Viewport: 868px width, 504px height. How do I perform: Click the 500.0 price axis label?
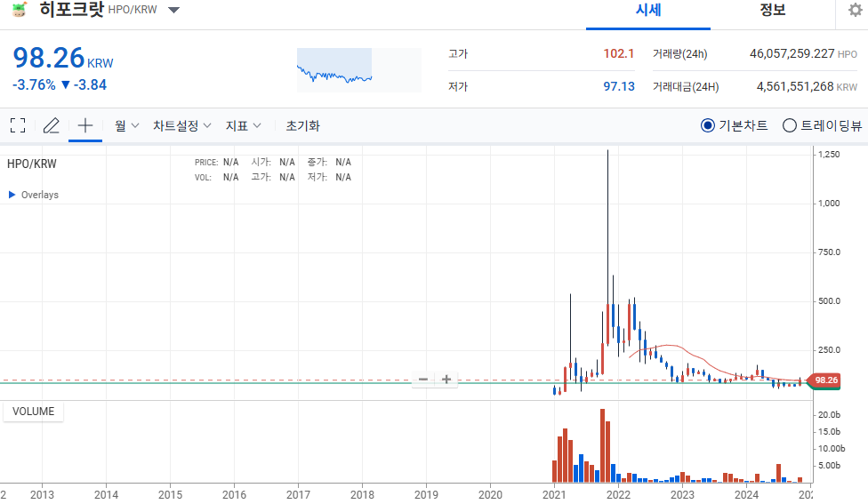(829, 301)
